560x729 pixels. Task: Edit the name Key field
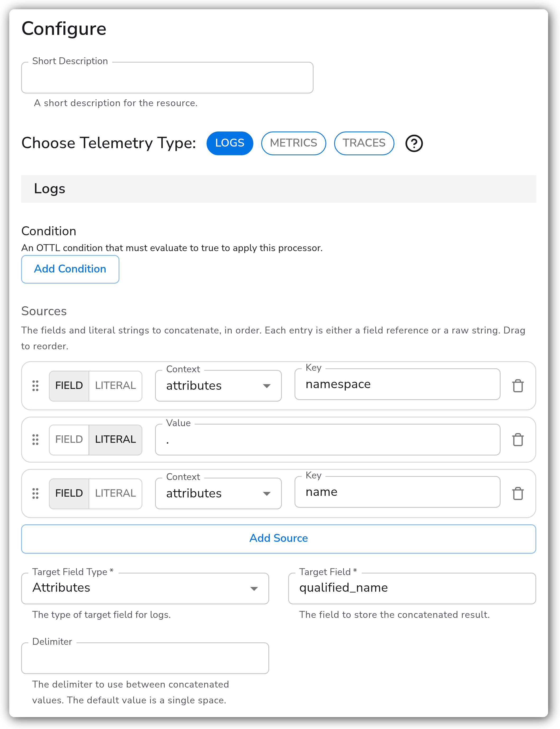click(x=397, y=492)
